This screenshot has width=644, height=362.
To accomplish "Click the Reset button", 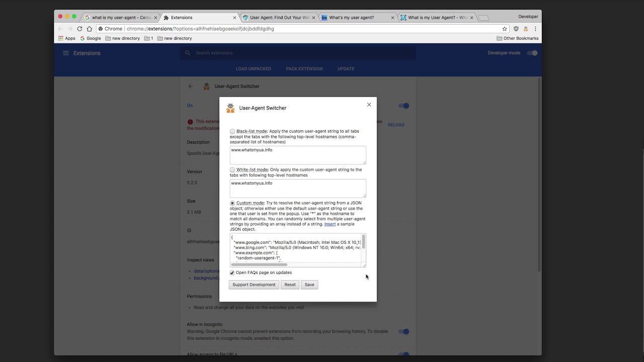I will (290, 285).
